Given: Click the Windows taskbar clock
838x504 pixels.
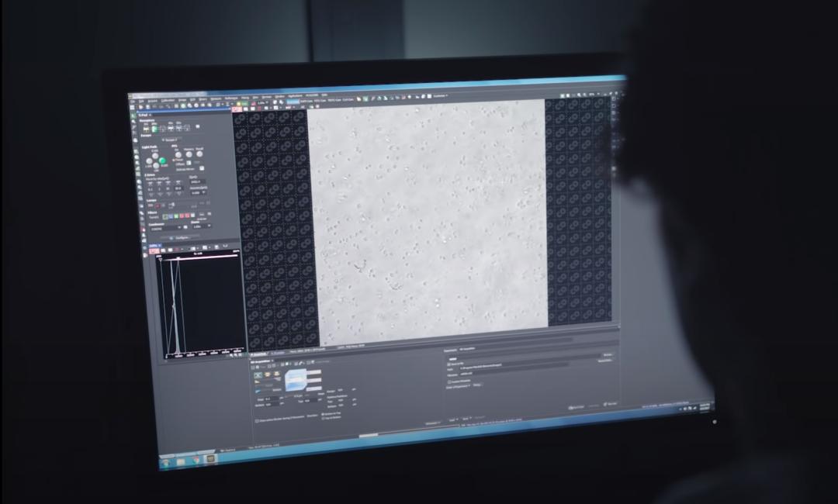Looking at the screenshot, I should coord(705,407).
